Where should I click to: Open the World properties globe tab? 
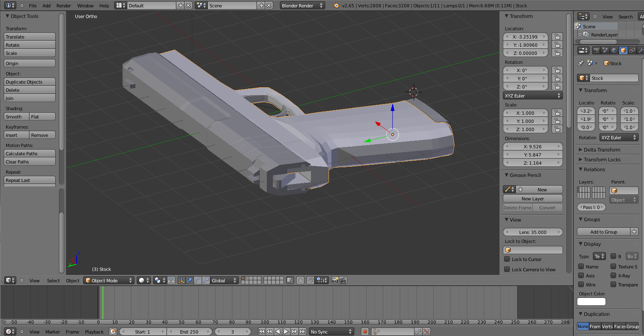pyautogui.click(x=614, y=50)
